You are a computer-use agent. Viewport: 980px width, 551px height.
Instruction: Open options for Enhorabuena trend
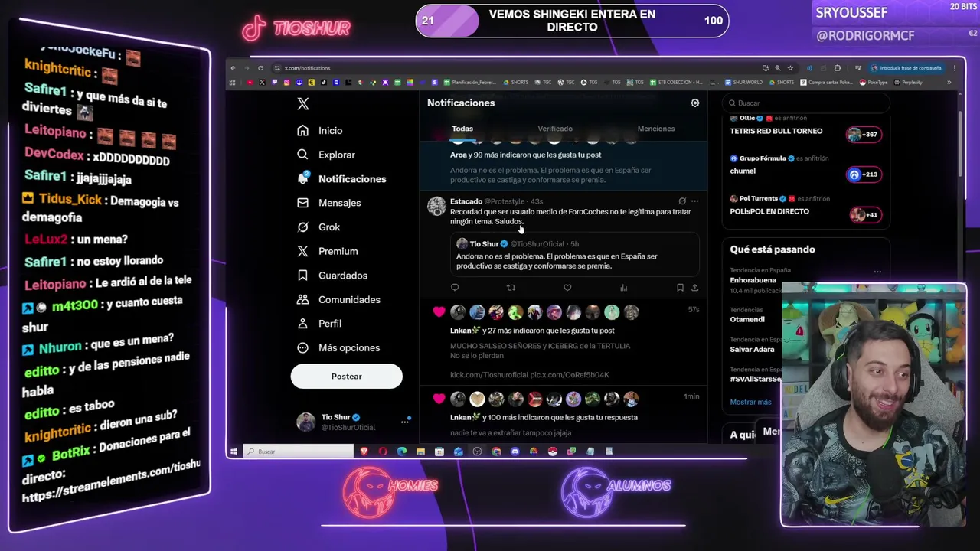(877, 272)
